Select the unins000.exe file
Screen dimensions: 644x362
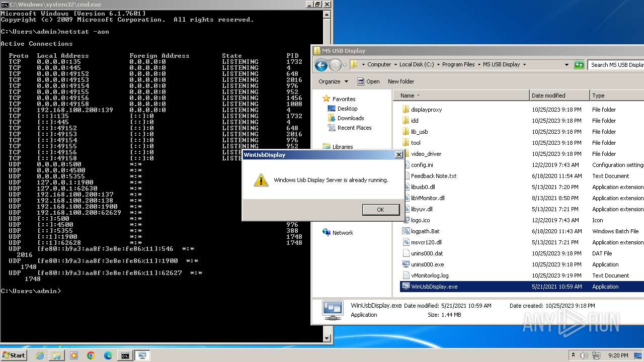(427, 264)
